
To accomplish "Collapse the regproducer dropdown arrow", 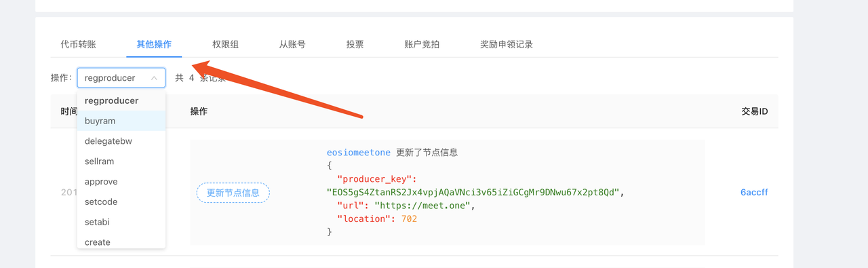I will [x=155, y=78].
